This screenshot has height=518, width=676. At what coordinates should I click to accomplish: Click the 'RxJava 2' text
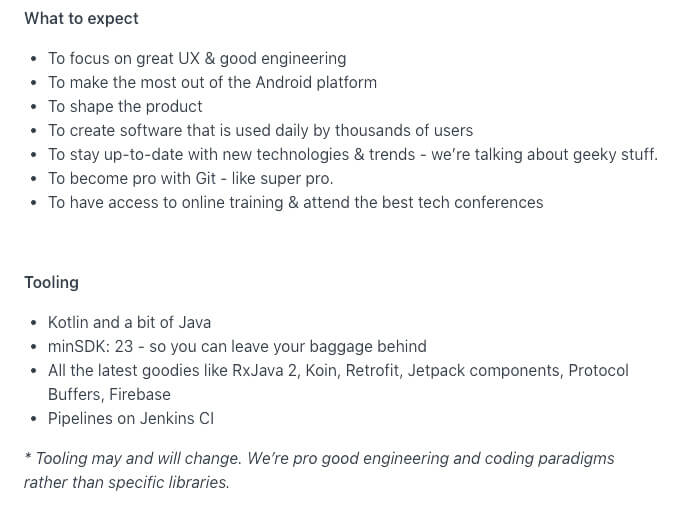[x=265, y=371]
